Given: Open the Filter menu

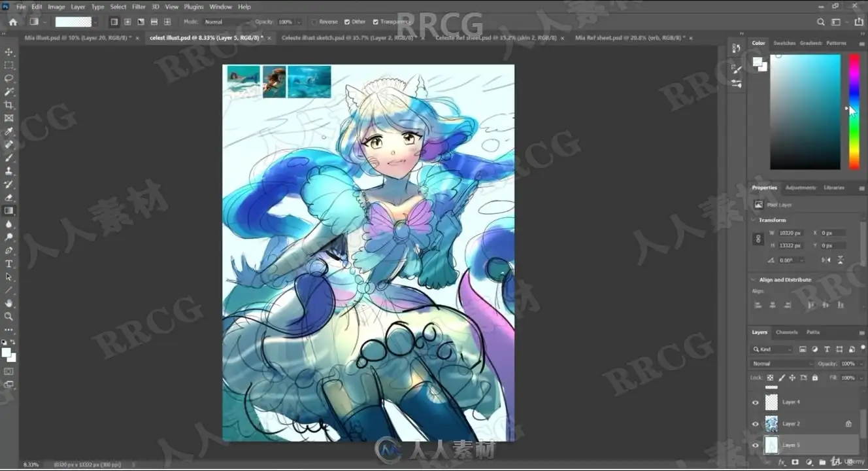Looking at the screenshot, I should click(139, 7).
